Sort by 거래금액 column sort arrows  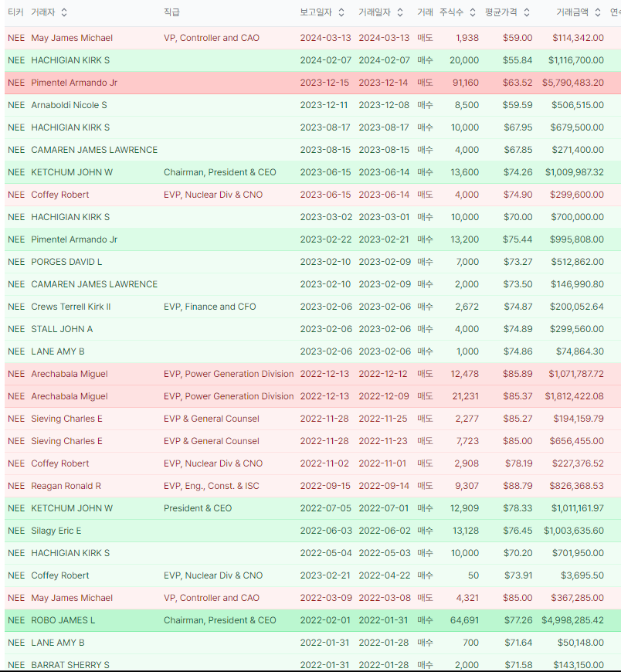(x=597, y=12)
